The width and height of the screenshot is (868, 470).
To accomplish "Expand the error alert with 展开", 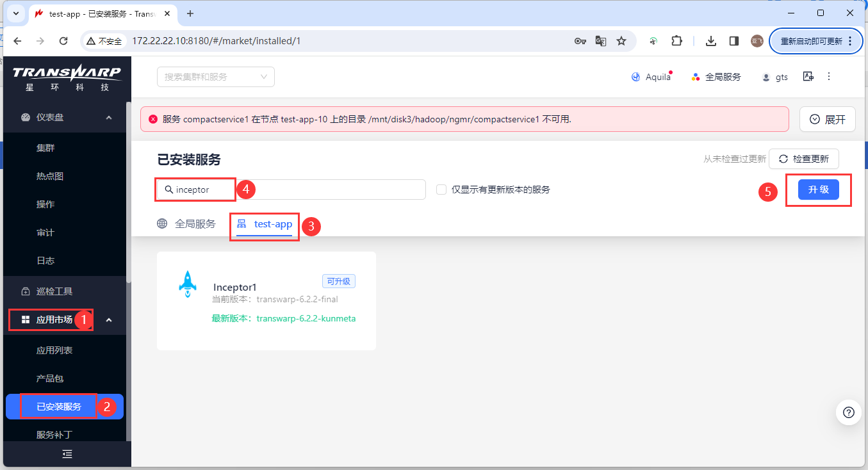I will (827, 119).
